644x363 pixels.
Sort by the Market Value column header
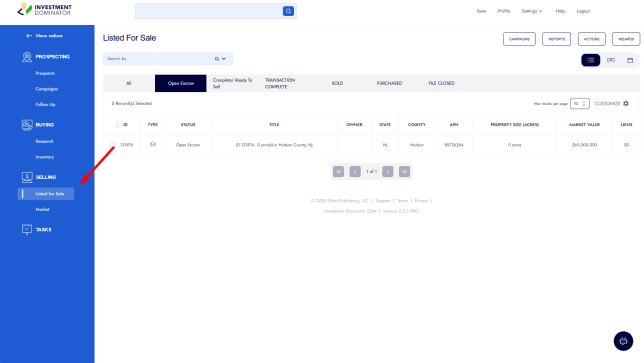click(x=584, y=125)
